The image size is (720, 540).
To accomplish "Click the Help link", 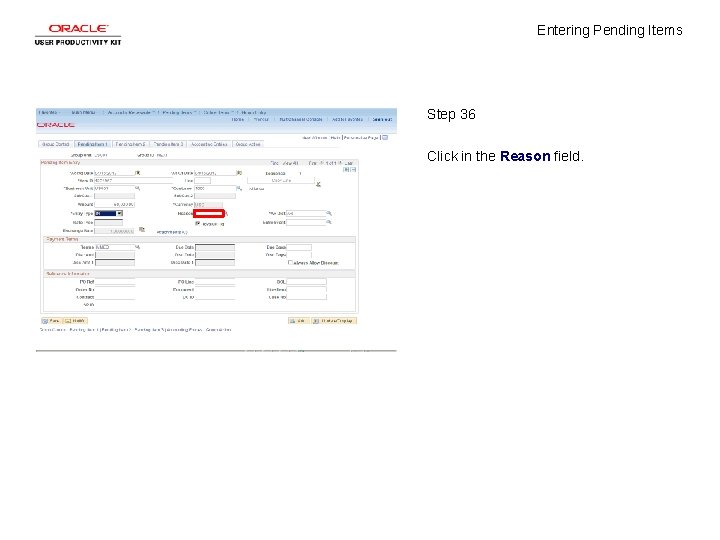I will point(335,138).
